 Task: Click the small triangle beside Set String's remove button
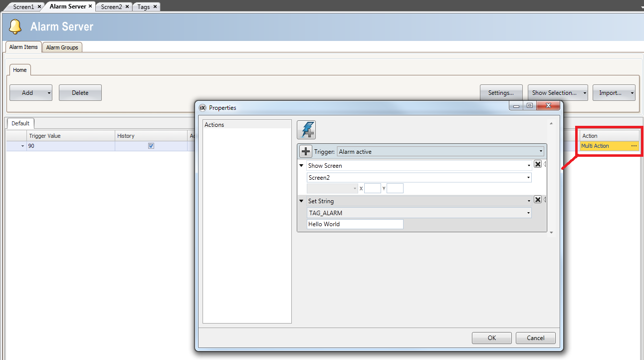pos(545,200)
